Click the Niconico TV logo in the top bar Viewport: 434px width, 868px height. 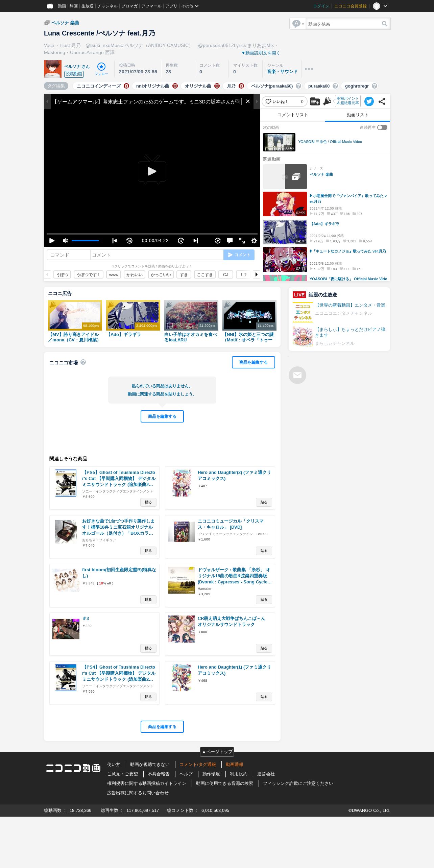click(50, 6)
